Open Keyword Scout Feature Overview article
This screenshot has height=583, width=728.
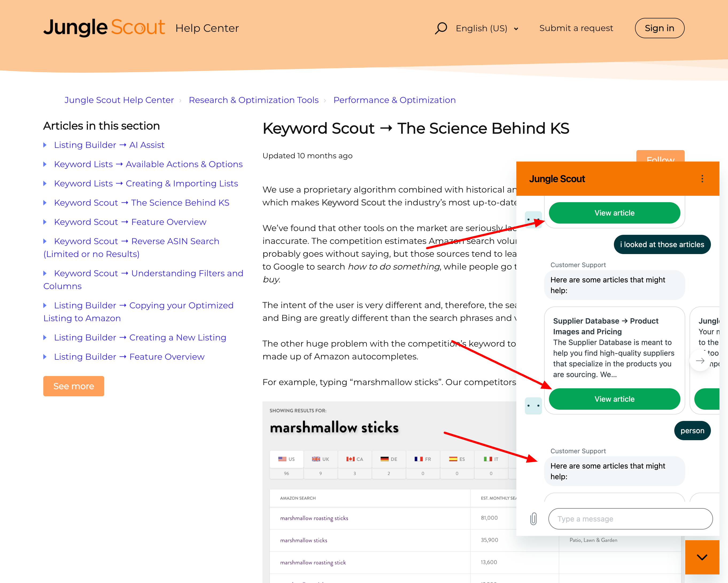[x=130, y=222]
